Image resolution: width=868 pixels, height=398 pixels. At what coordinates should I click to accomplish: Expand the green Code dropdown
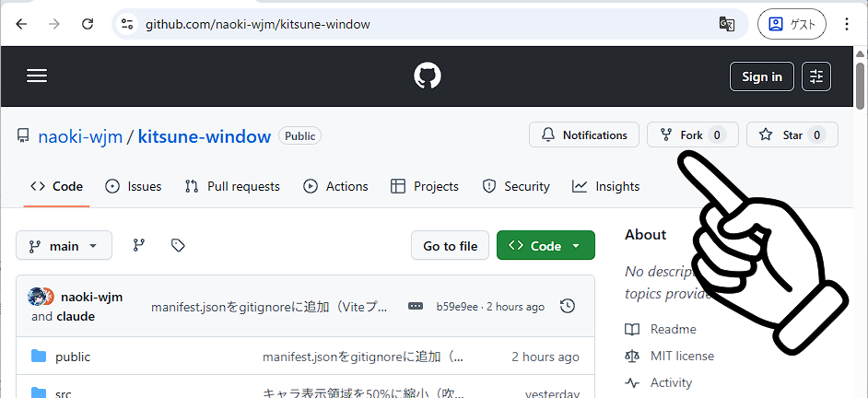pos(545,245)
